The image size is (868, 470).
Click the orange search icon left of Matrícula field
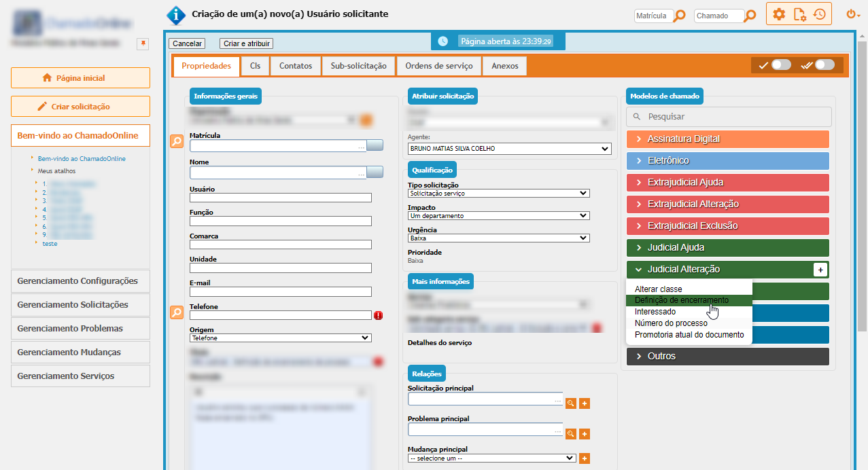tap(176, 141)
